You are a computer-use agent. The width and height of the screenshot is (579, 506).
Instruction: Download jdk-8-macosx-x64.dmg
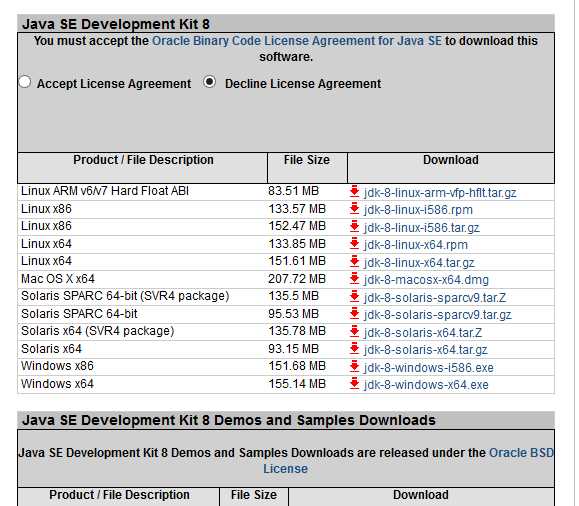pyautogui.click(x=426, y=280)
